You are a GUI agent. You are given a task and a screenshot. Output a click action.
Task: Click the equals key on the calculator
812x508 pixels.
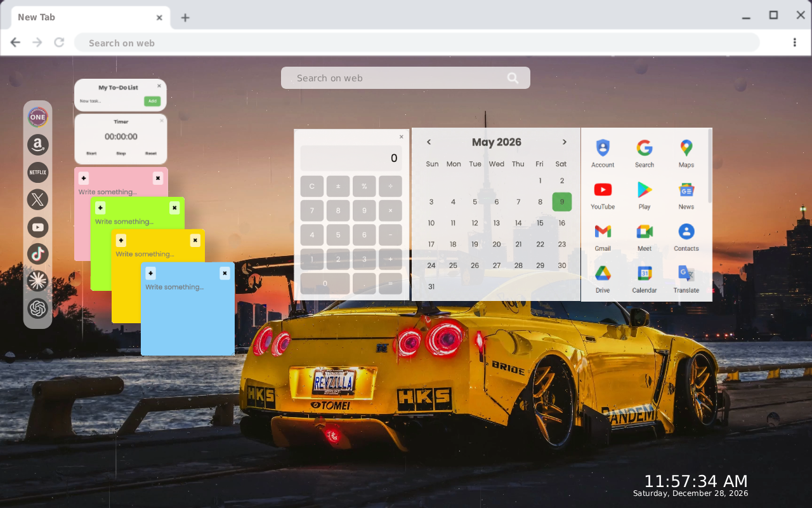pyautogui.click(x=390, y=284)
